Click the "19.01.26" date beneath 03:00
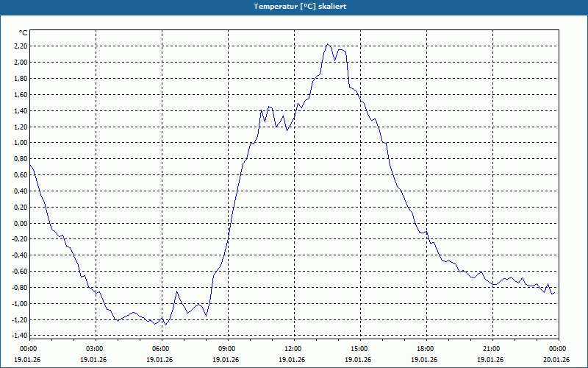588x368 pixels. pos(93,360)
